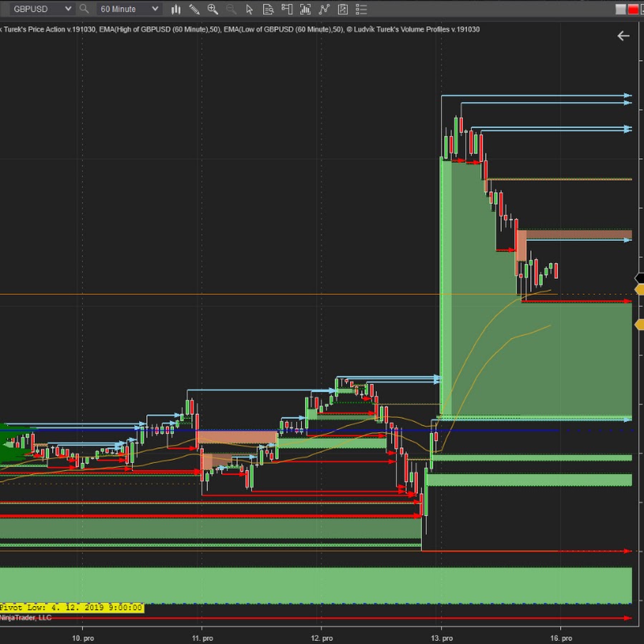Click the greyed zoom out magnifier
644x644 pixels.
[231, 9]
